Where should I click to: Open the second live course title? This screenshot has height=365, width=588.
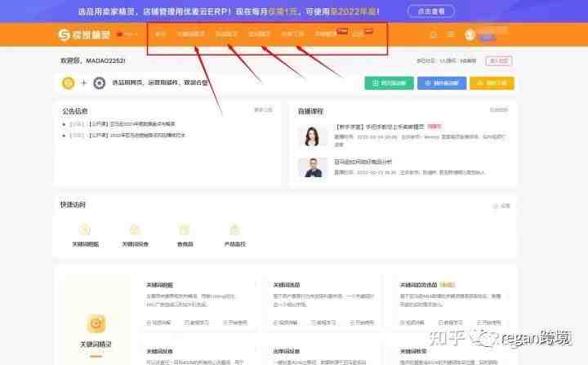[363, 162]
